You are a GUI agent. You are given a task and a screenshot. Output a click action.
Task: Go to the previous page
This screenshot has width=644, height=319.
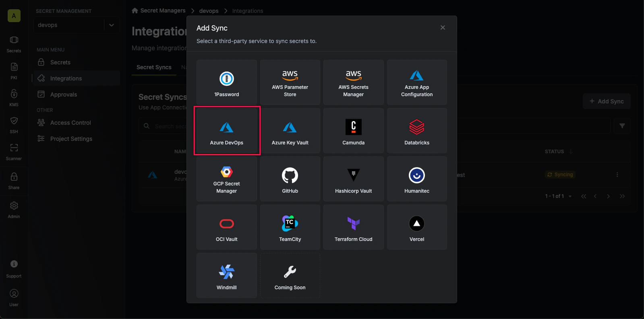click(x=595, y=196)
